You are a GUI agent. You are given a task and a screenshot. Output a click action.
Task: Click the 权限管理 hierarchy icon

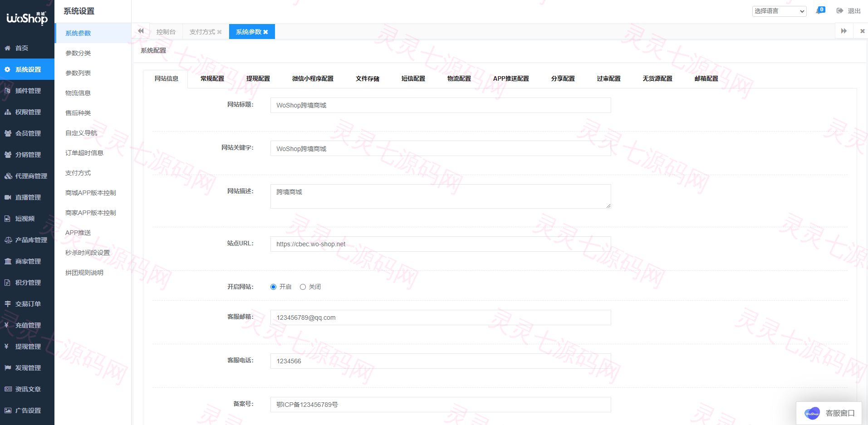tap(8, 112)
